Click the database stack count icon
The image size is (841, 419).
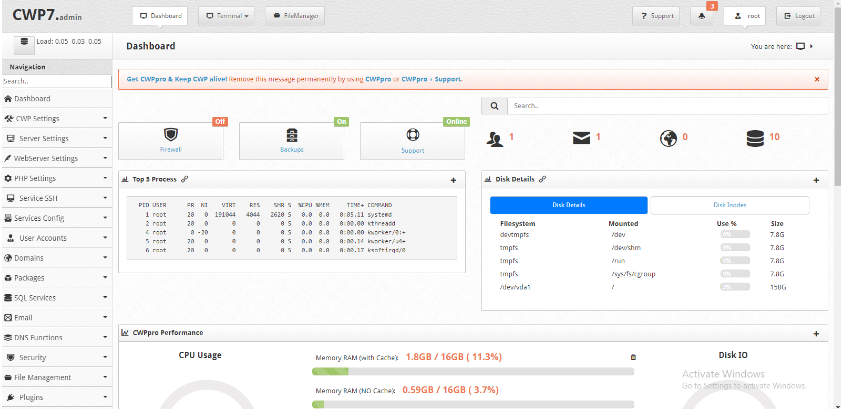pyautogui.click(x=755, y=138)
